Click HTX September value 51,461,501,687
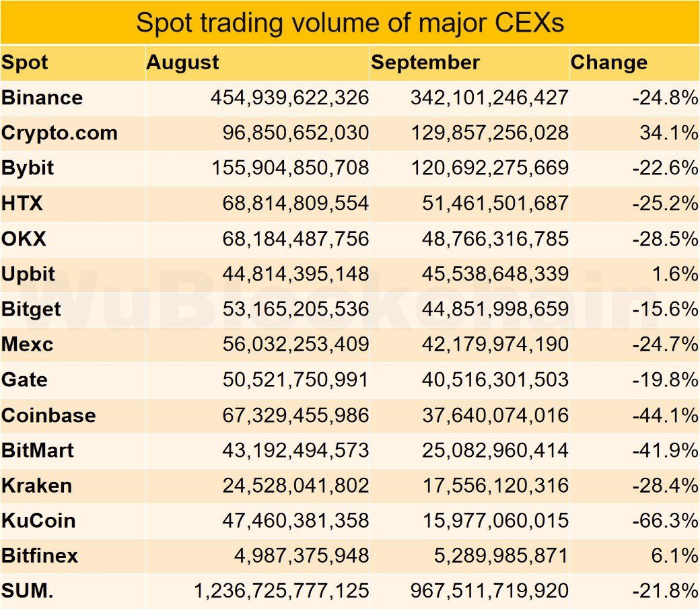700x609 pixels. pos(495,204)
